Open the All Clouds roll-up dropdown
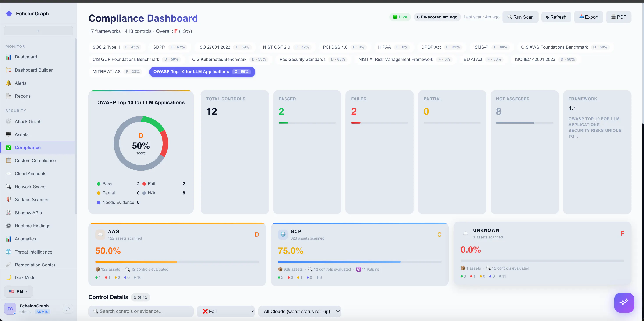The width and height of the screenshot is (644, 321). tap(300, 312)
